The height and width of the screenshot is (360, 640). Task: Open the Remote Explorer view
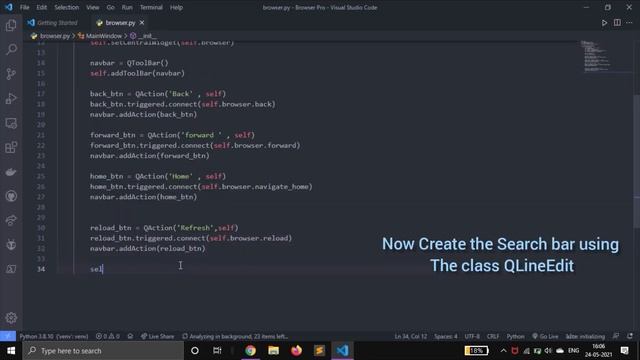[11, 123]
